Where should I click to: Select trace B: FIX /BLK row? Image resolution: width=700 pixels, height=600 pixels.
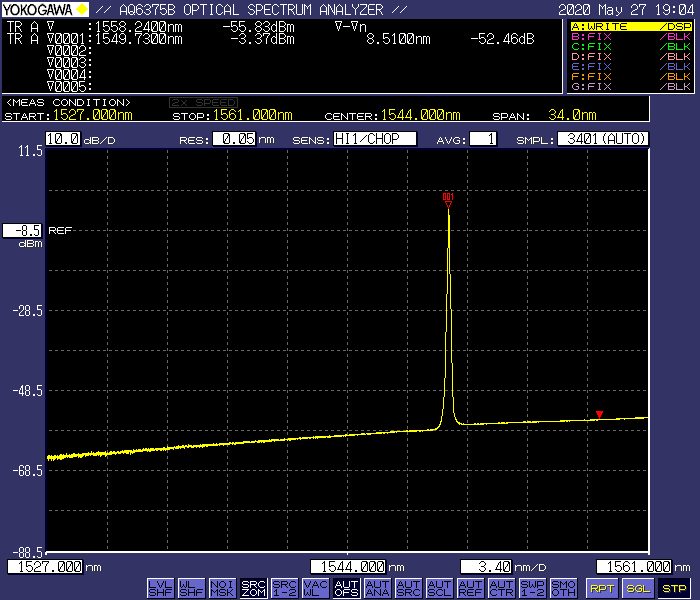630,36
